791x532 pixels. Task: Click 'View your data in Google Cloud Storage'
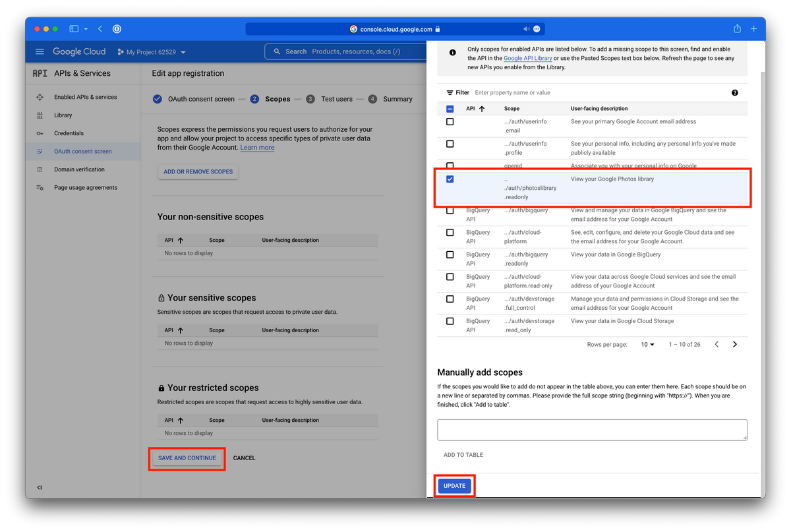pos(622,321)
